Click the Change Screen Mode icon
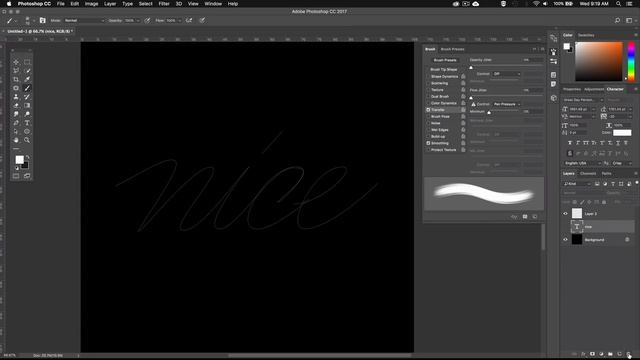 (x=27, y=176)
